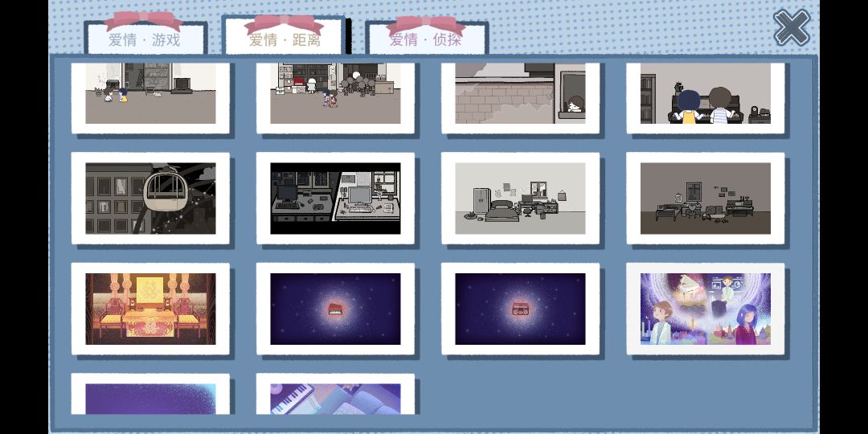Open the light gray bedroom thumbnail
868x434 pixels.
(x=520, y=199)
